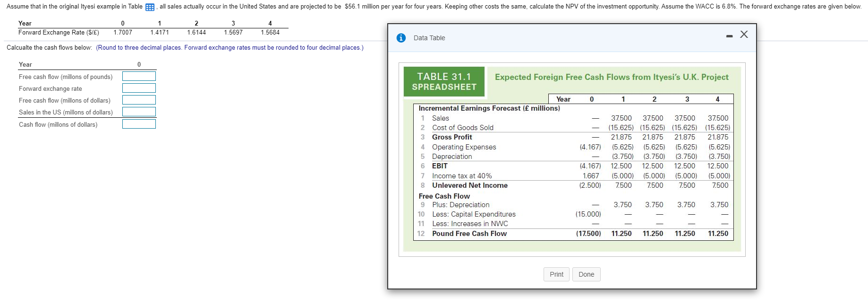Screen dimensions: 868x306
Task: Click the forward exchange rate input box
Action: [139, 88]
